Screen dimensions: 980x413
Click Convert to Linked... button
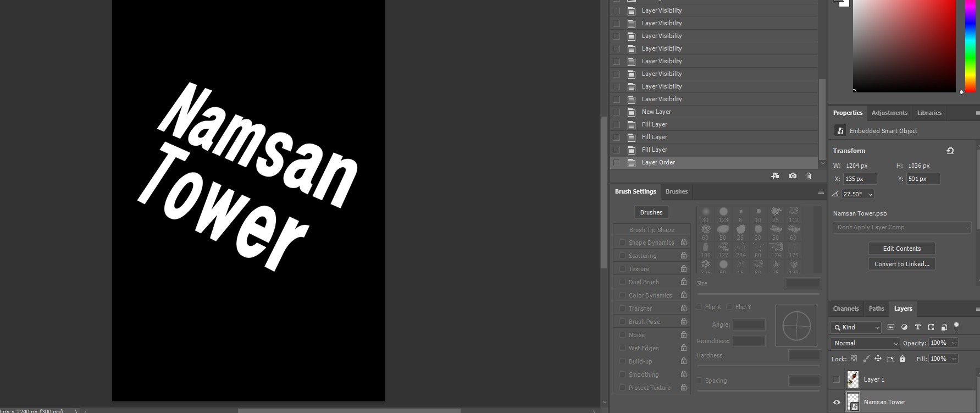(x=901, y=264)
